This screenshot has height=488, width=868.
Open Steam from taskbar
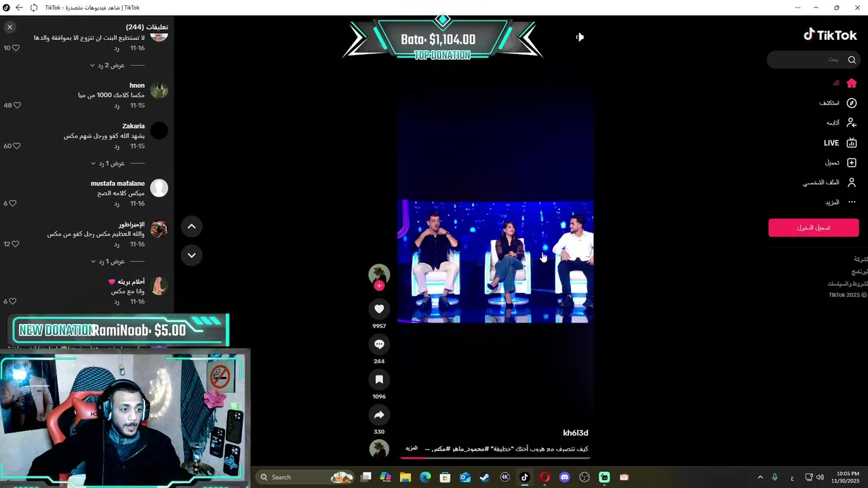pos(485,477)
